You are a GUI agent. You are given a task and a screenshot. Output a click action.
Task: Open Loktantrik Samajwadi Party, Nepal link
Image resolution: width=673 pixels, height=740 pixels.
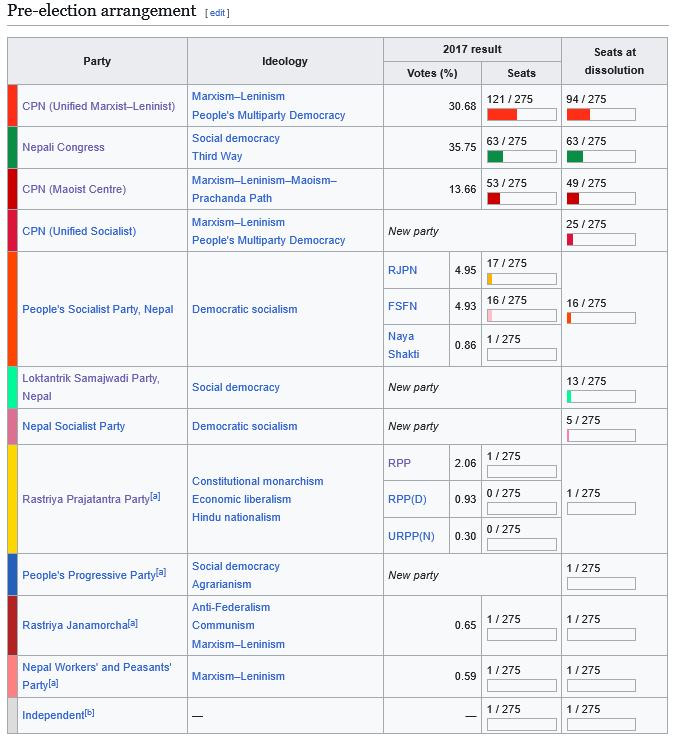coord(91,387)
